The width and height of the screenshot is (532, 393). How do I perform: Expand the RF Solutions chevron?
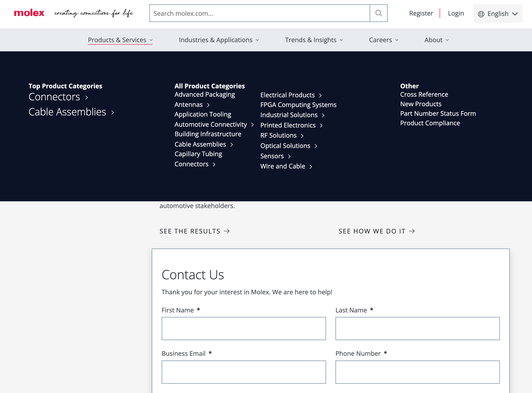tap(302, 136)
